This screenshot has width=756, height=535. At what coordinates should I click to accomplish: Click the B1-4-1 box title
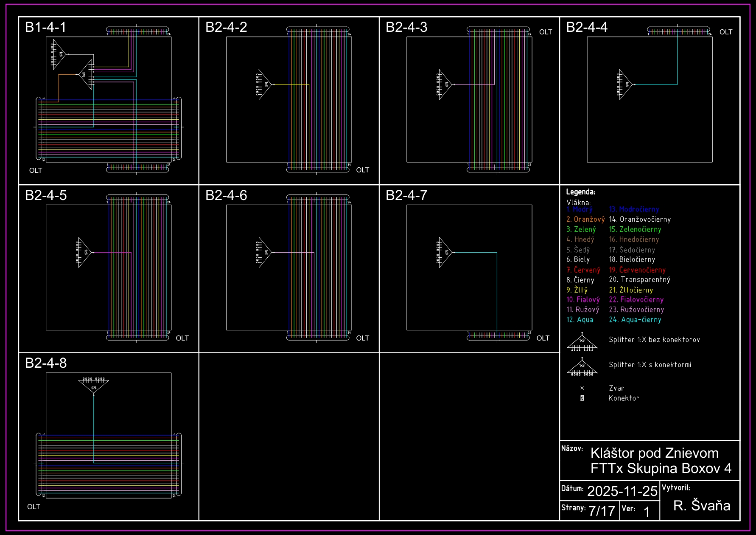[x=46, y=27]
